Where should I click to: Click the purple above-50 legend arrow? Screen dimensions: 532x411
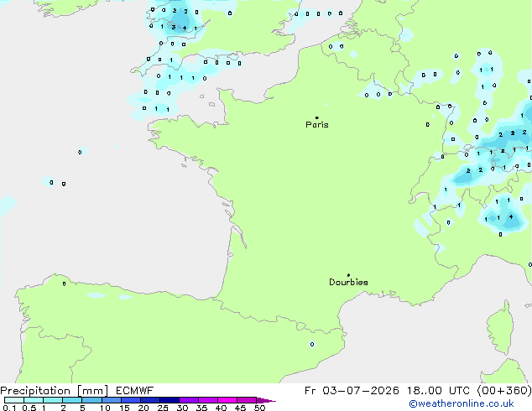point(266,400)
